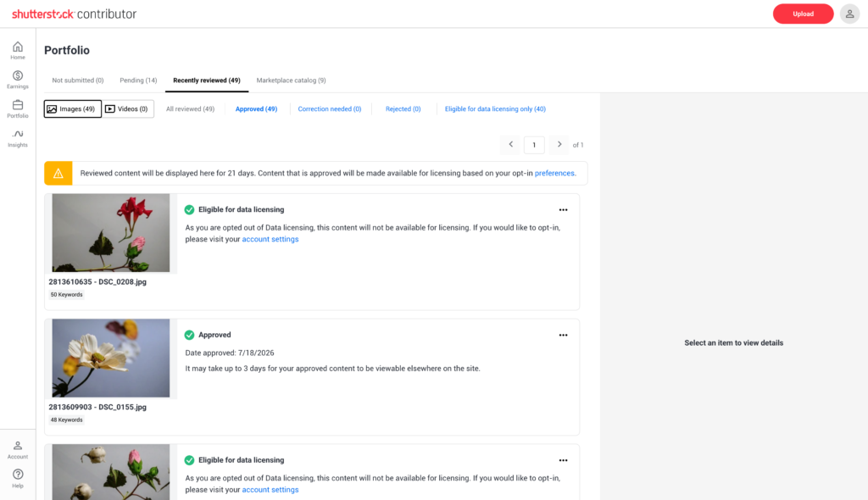The image size is (868, 500).
Task: Toggle the Images (49) filter
Action: click(x=73, y=109)
